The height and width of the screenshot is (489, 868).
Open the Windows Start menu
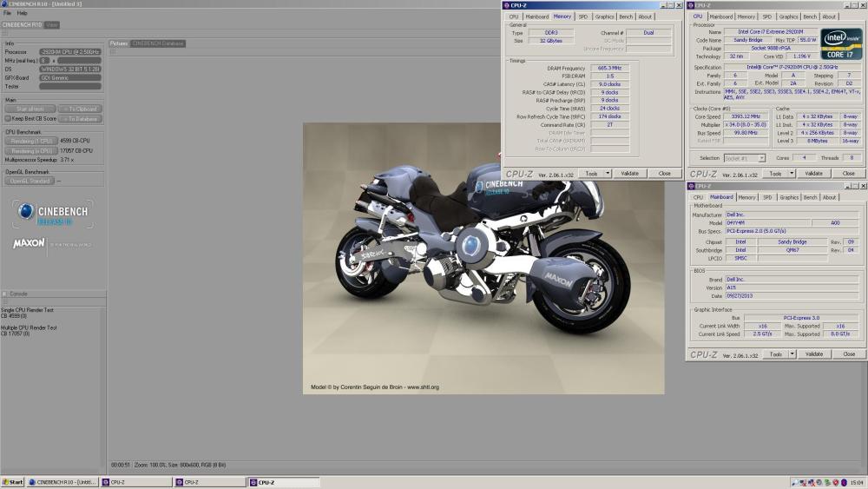12,482
